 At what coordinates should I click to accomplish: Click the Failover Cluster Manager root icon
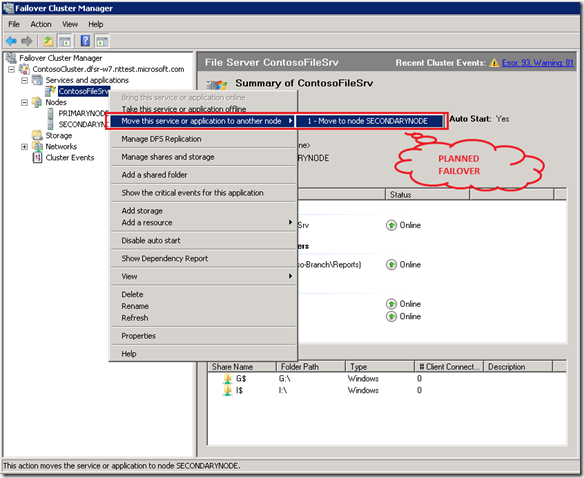11,58
